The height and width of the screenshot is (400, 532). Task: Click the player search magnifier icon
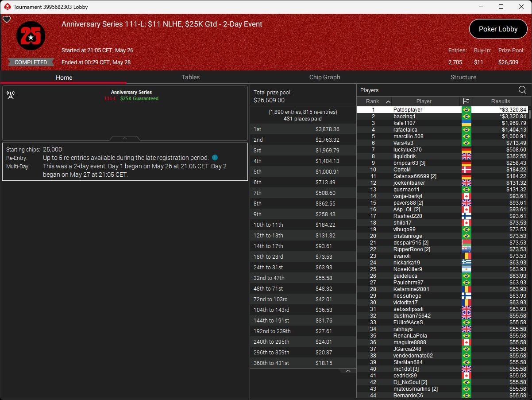click(x=522, y=90)
